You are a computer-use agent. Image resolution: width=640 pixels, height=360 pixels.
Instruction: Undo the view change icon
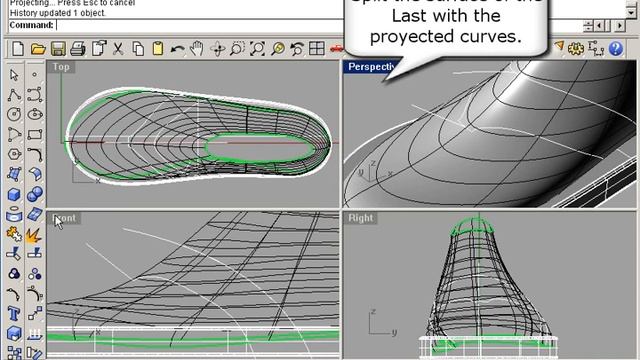point(297,49)
